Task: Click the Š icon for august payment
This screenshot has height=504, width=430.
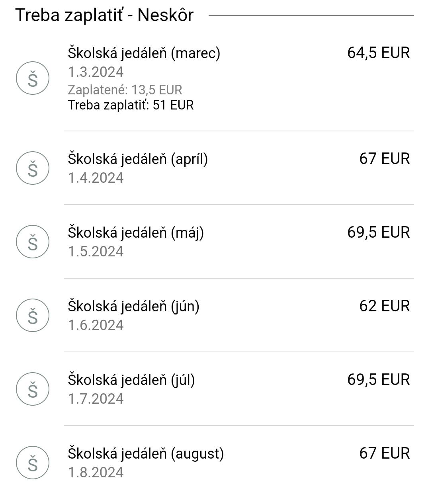Action: pyautogui.click(x=33, y=463)
